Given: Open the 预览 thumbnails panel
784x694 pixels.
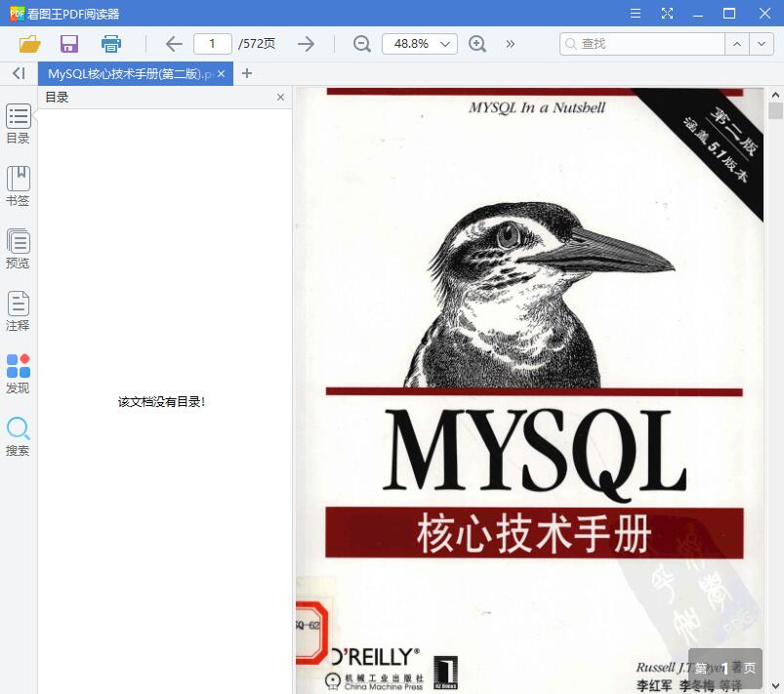Looking at the screenshot, I should point(18,249).
